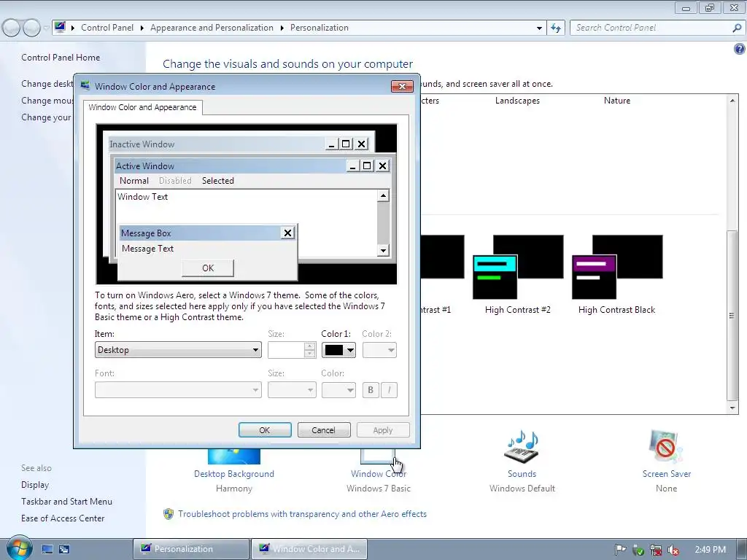Image resolution: width=747 pixels, height=560 pixels.
Task: Click the Personalization breadcrumb
Action: (320, 28)
